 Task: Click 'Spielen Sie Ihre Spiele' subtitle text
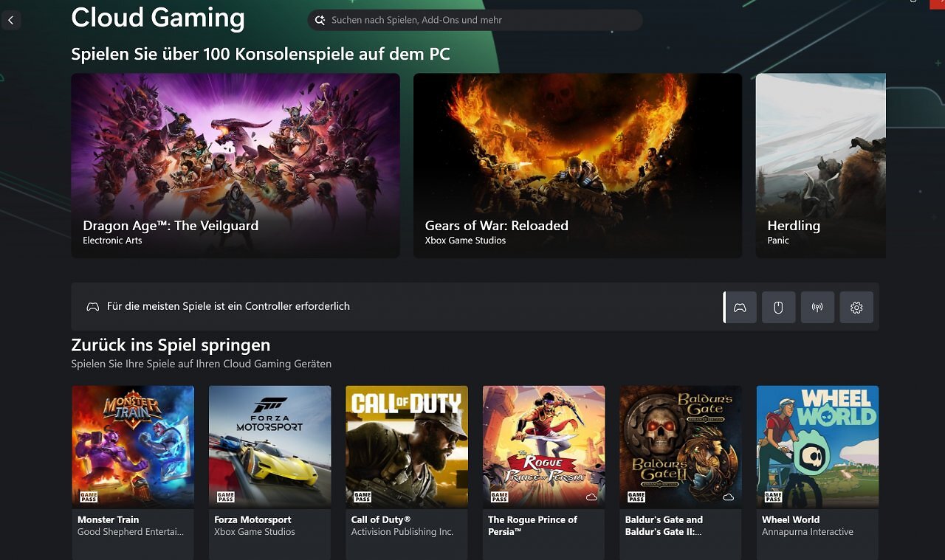point(201,364)
